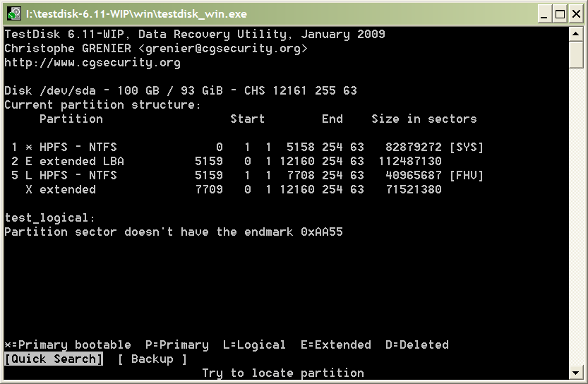Select the Backup option
The width and height of the screenshot is (588, 384).
(152, 359)
